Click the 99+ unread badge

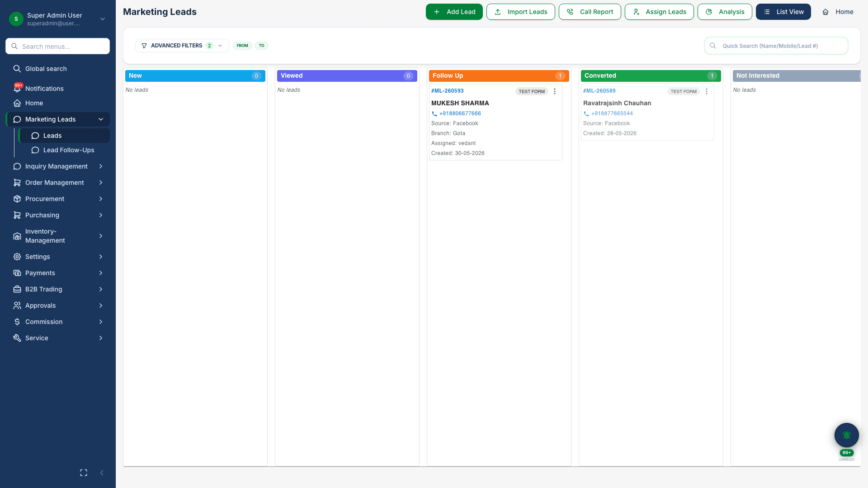pos(847,453)
